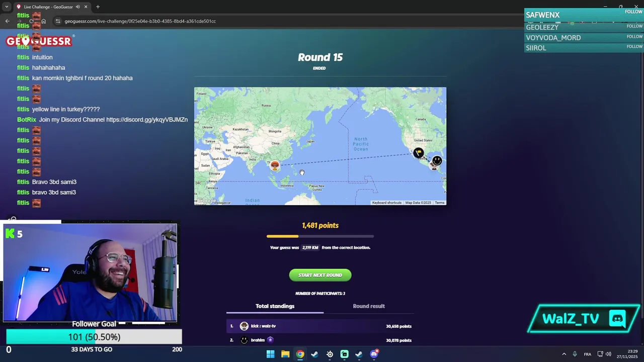Viewport: 644px width, 362px height.
Task: Switch to Google Chrome in the taskbar
Action: [300, 354]
